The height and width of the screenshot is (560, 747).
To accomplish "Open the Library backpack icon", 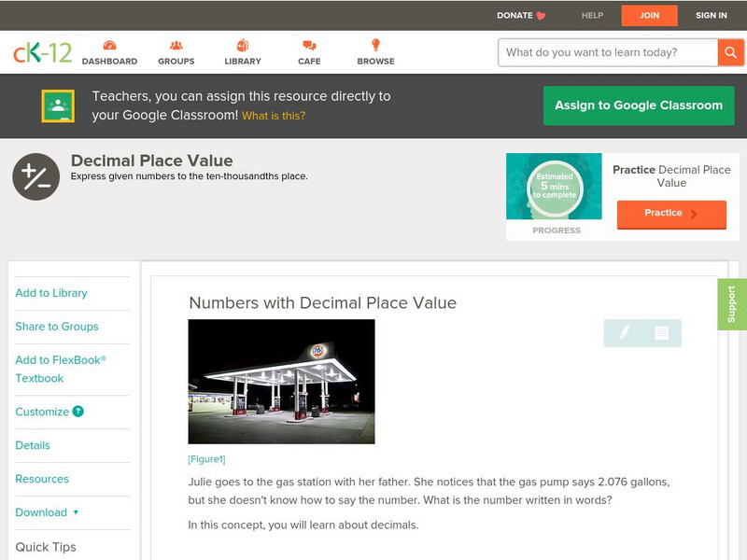I will tap(243, 45).
